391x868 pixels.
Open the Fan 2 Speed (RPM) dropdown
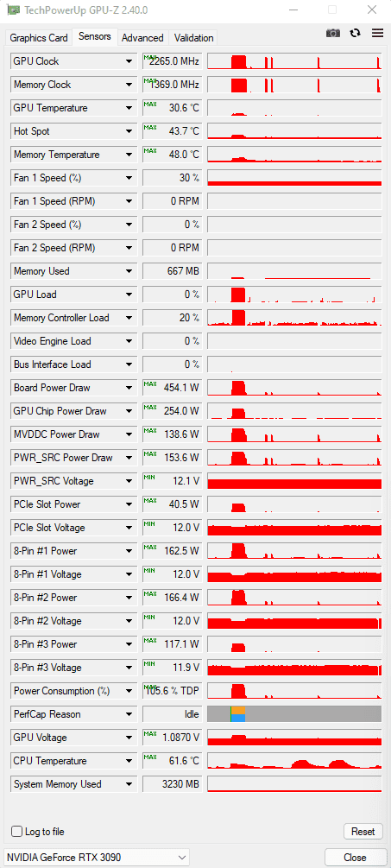coord(129,248)
